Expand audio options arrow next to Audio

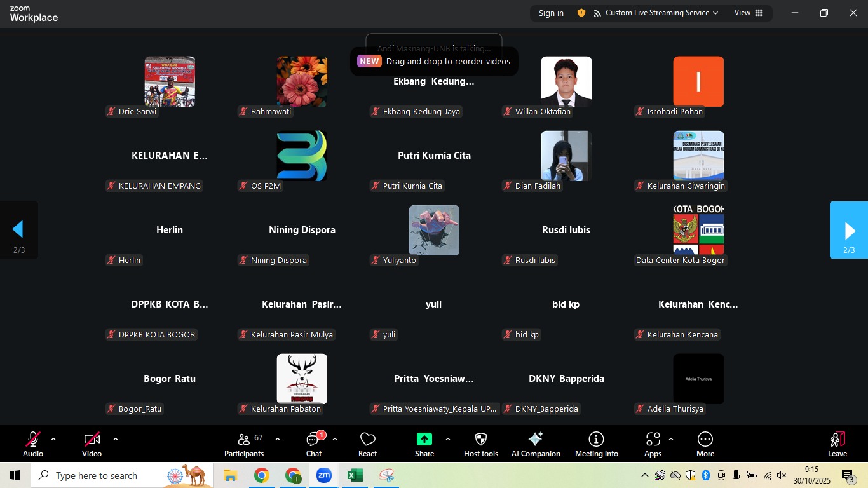(x=53, y=439)
